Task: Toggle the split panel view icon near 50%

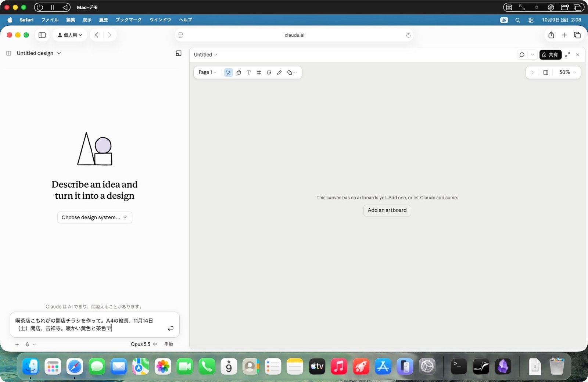Action: [546, 72]
